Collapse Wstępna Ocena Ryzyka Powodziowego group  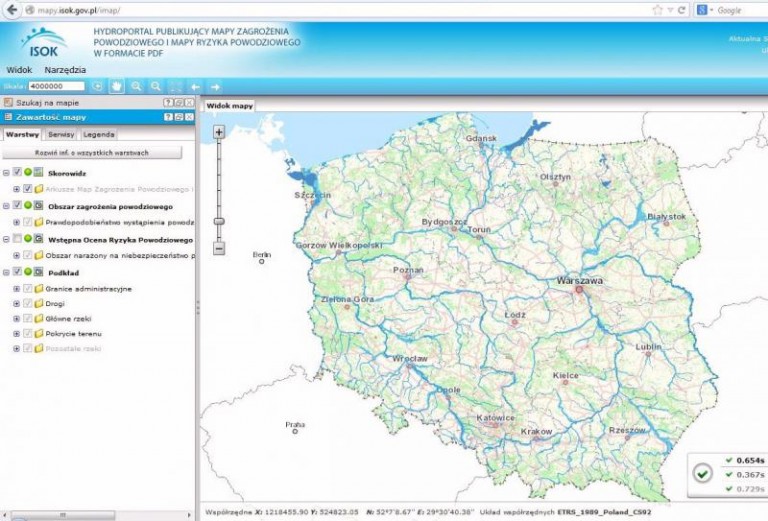(x=6, y=239)
